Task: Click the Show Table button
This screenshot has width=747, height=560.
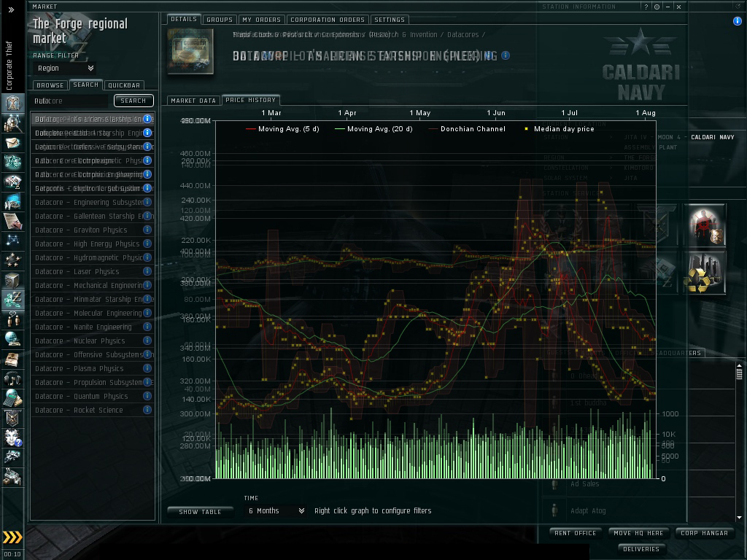Action: coord(200,512)
